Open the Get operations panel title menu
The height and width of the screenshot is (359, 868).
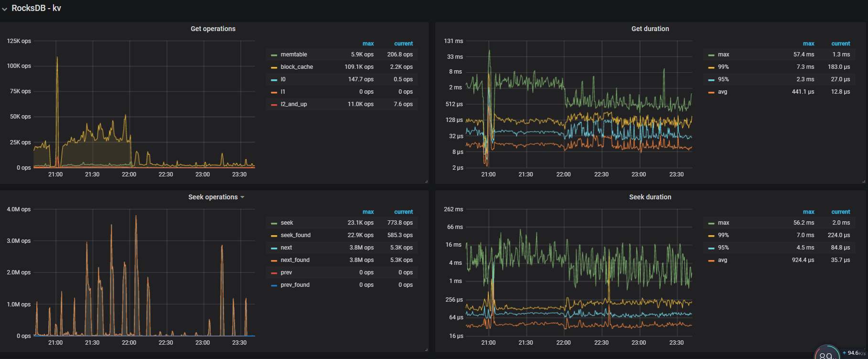click(213, 29)
